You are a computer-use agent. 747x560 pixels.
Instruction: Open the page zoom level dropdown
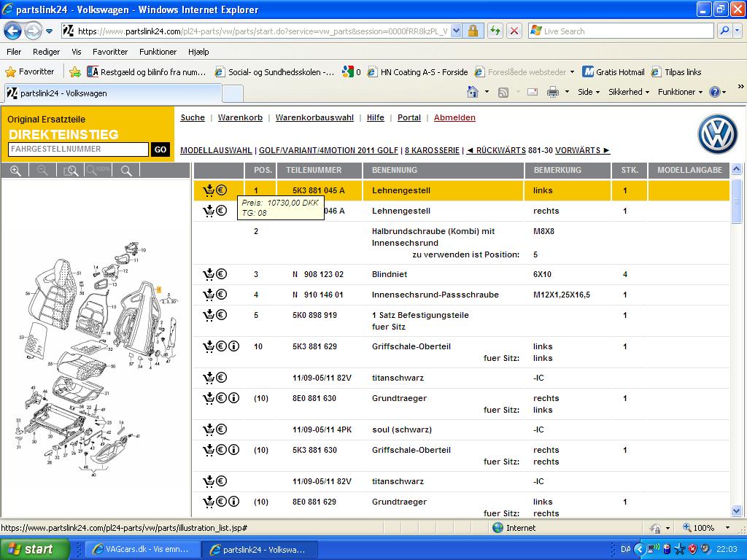coord(727,528)
